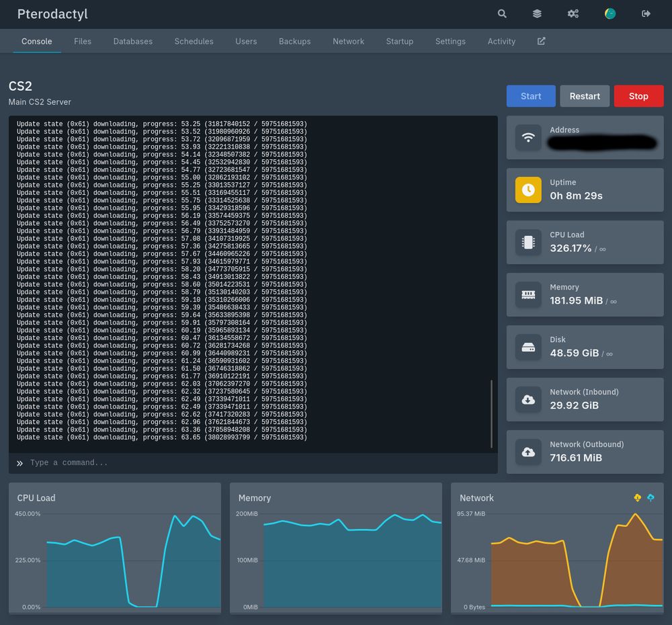Click the Network chart heading
672x625 pixels.
pos(476,498)
